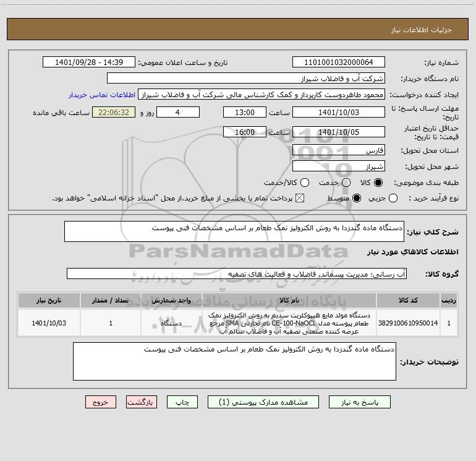The height and width of the screenshot is (461, 476).
Task: Click the general need description text box
Action: pyautogui.click(x=234, y=231)
